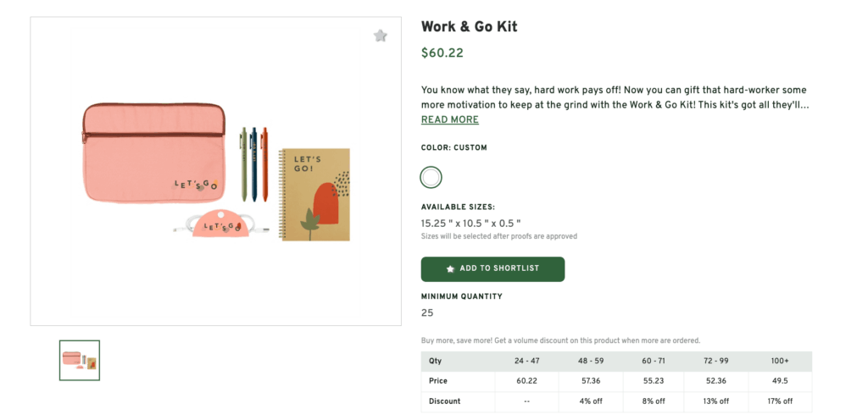Select the Work & Go Kit thumbnail
This screenshot has height=420, width=868.
click(x=80, y=360)
